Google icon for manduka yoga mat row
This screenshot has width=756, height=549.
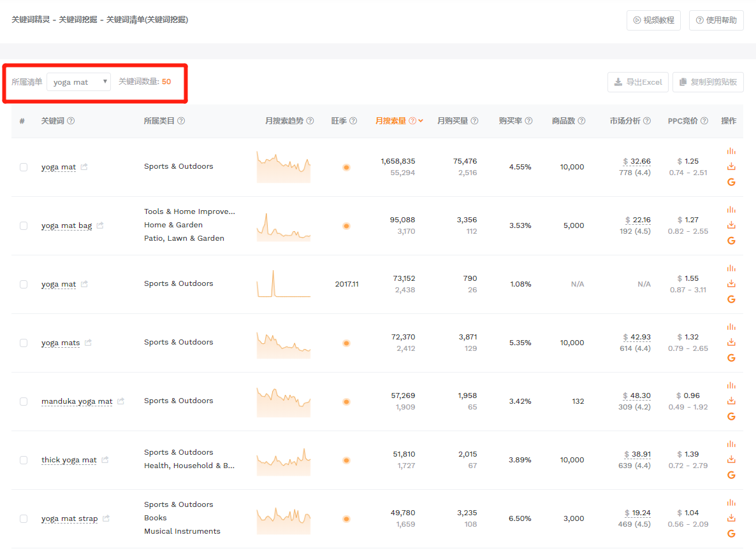pos(731,417)
